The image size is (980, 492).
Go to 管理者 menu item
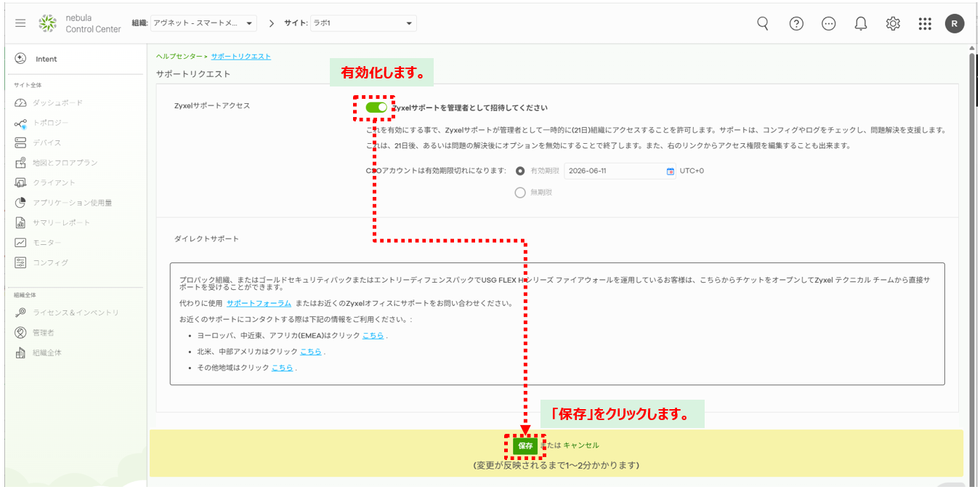click(44, 333)
